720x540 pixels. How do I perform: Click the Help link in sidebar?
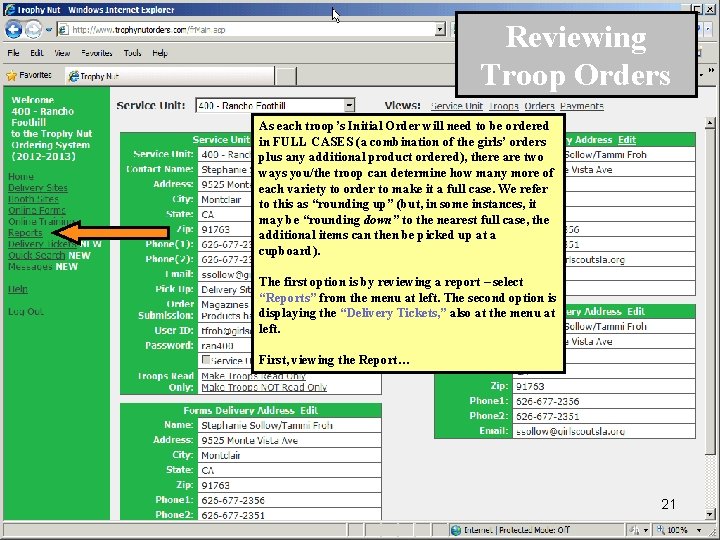pos(18,289)
